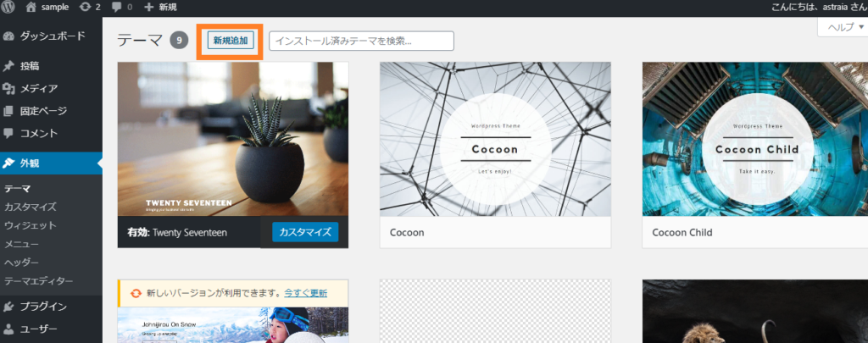Viewport: 868px width, 343px height.
Task: Select the 投稿 pin icon menu
Action: pos(10,66)
